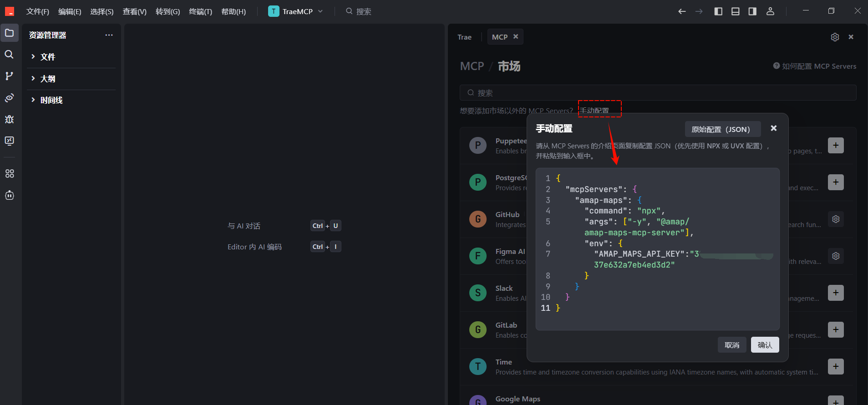The height and width of the screenshot is (405, 868).
Task: Open the 查看(V) menu
Action: [x=135, y=11]
